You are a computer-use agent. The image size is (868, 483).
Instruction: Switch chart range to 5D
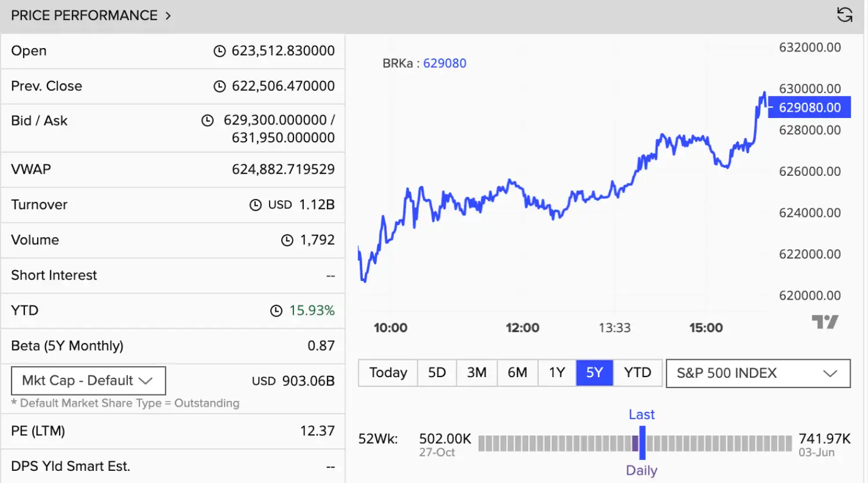pyautogui.click(x=437, y=373)
